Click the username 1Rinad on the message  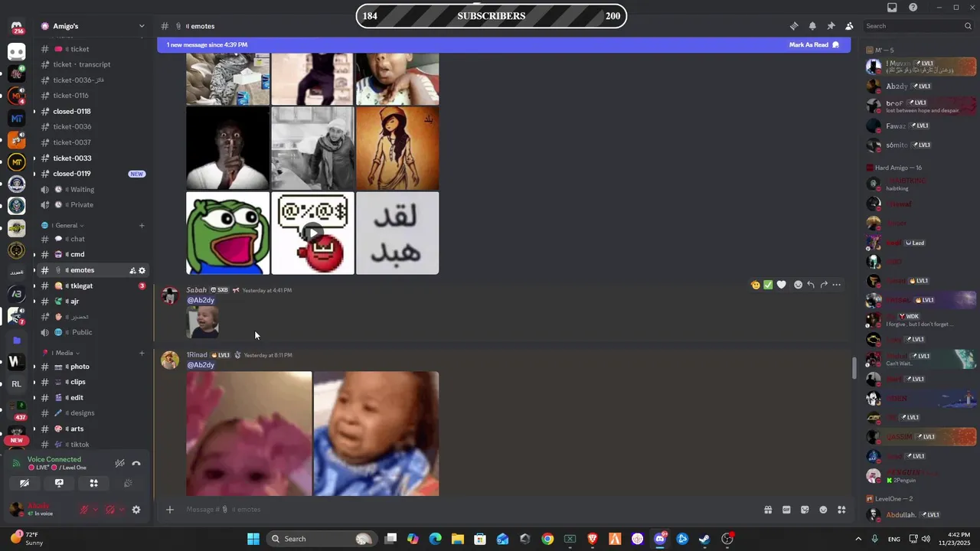click(197, 355)
